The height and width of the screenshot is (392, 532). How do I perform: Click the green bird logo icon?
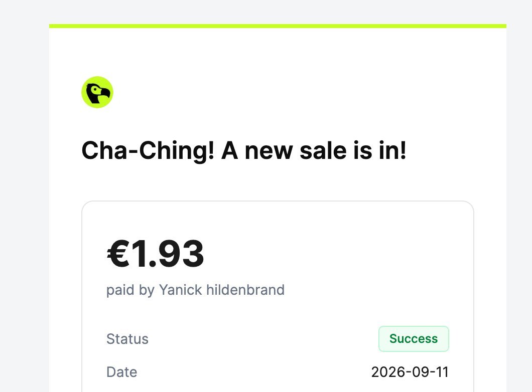coord(97,92)
